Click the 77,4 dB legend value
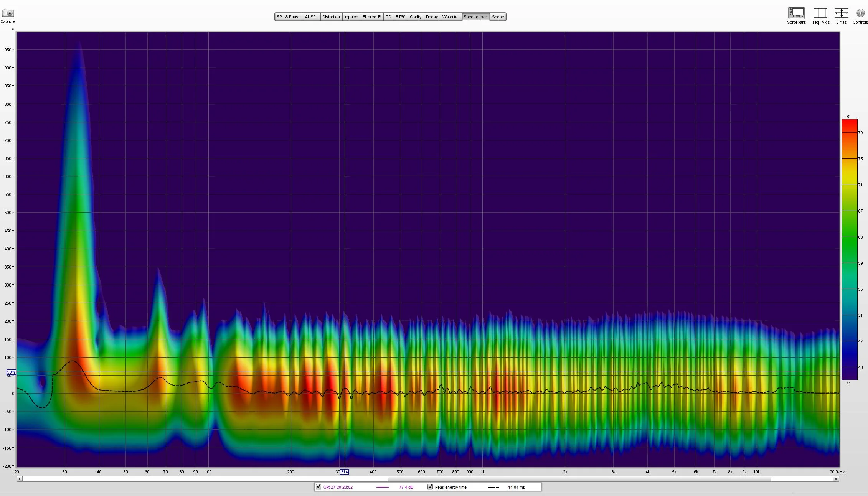 (x=406, y=487)
